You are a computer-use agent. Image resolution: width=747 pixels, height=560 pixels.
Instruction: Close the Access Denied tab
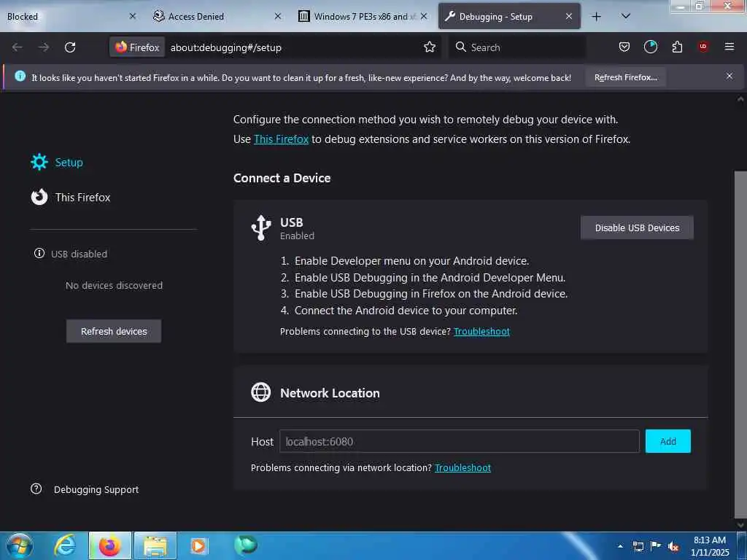coord(278,16)
